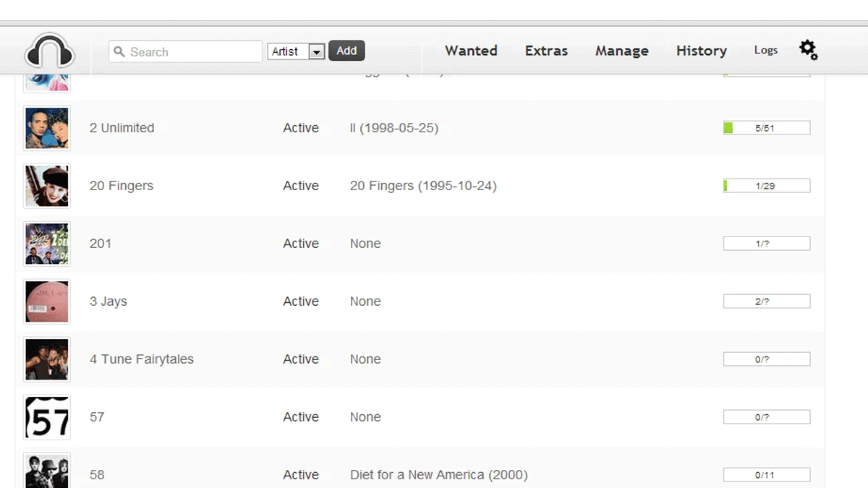Click the Headphones logo icon
868x488 pixels.
coord(49,51)
